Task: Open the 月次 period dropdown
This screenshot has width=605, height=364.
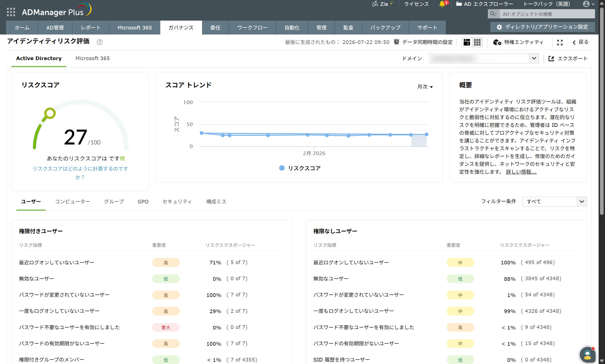Action: coord(425,87)
